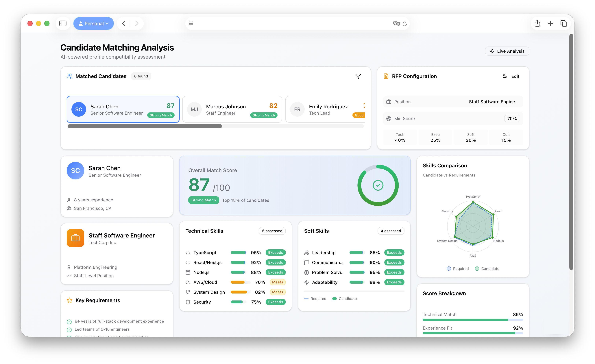Switch to the Tech 40% weight tab
This screenshot has width=595, height=364.
(x=400, y=137)
